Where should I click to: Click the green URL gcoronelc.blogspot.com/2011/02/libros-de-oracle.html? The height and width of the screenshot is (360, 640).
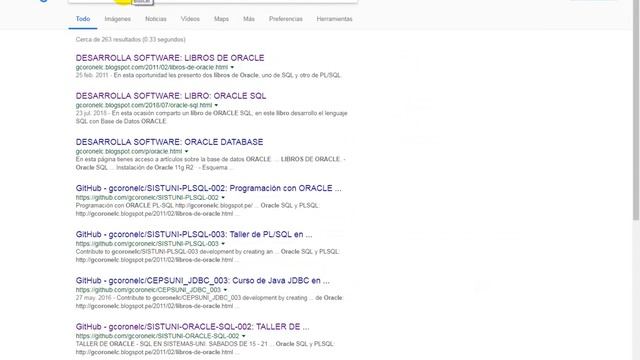[x=152, y=67]
